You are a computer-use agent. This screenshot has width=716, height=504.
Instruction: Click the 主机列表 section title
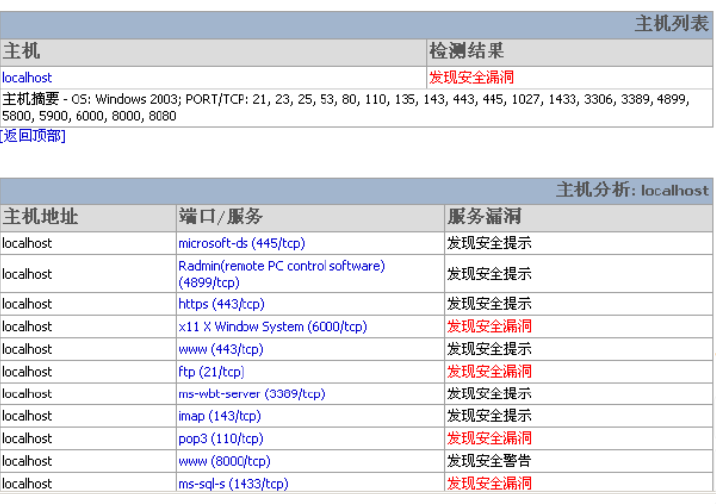click(671, 24)
